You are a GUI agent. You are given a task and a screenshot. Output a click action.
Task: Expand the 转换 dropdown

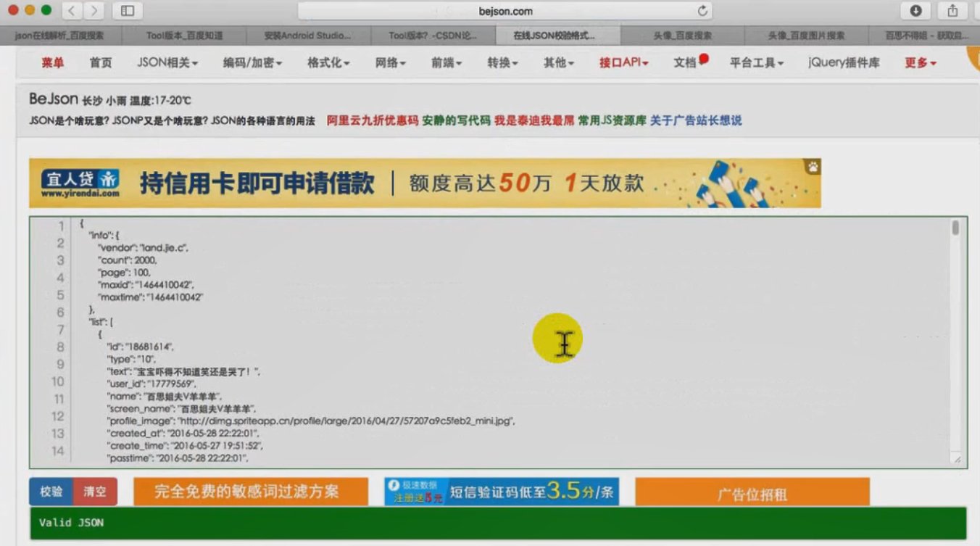click(x=502, y=63)
